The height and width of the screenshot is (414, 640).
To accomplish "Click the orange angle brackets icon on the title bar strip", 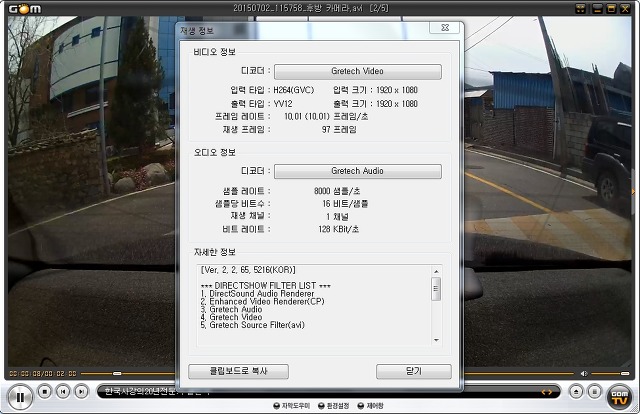I will click(547, 392).
